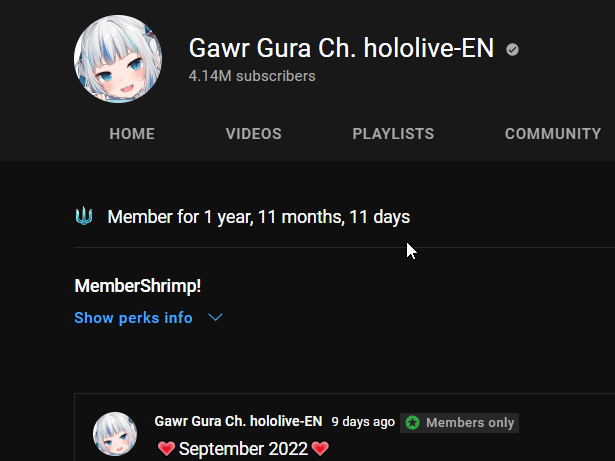The image size is (615, 461).
Task: Switch to the HOME tab
Action: pyautogui.click(x=132, y=134)
